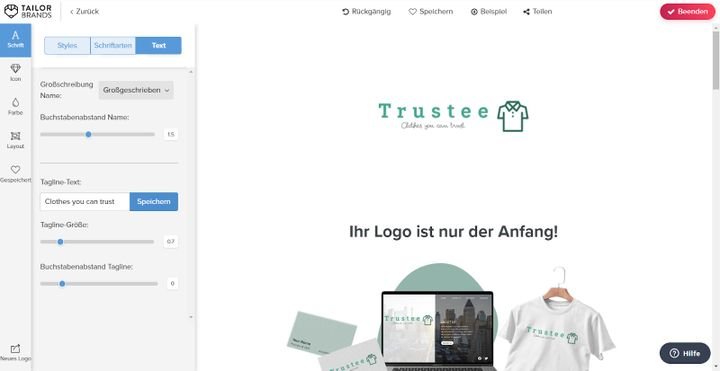Click the Buchstabenabstand Tagline value box
The height and width of the screenshot is (371, 720).
pos(173,283)
